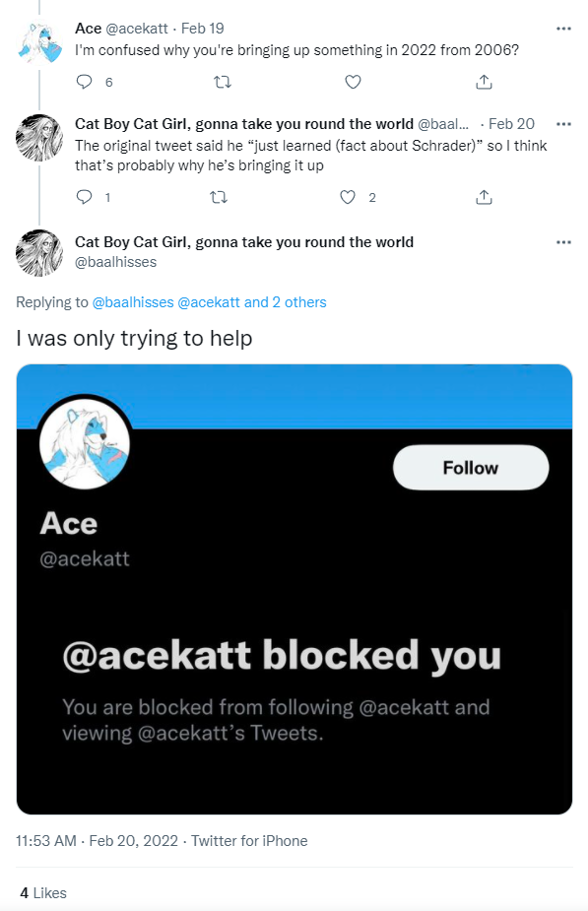Reply to Ace's tweet about 2006
588x911 pixels.
[85, 82]
